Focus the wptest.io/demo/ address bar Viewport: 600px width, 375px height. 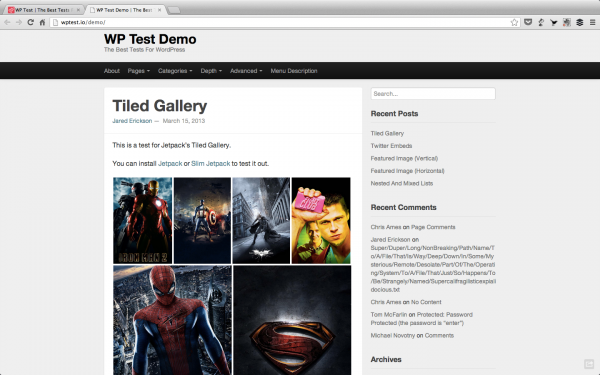[284, 22]
